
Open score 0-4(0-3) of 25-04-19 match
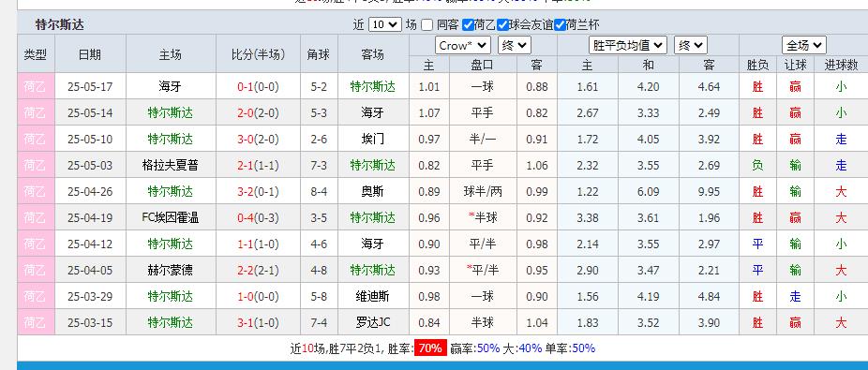(x=258, y=218)
